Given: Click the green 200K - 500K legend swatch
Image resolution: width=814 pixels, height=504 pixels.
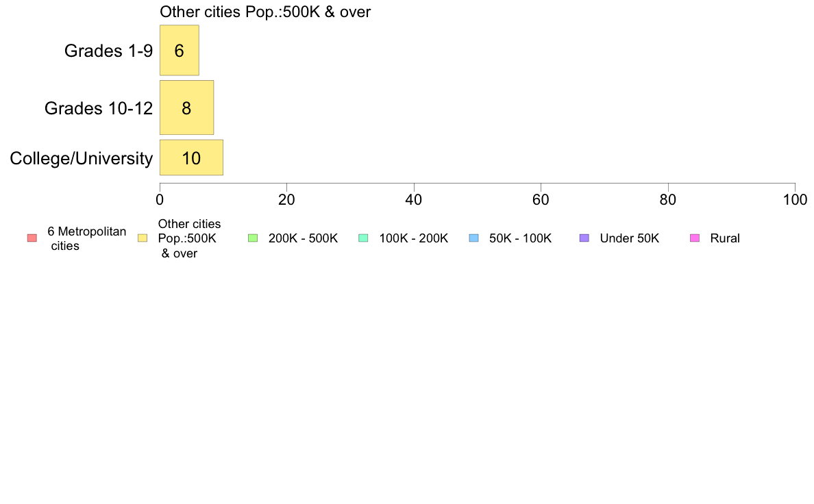Looking at the screenshot, I should (x=253, y=238).
